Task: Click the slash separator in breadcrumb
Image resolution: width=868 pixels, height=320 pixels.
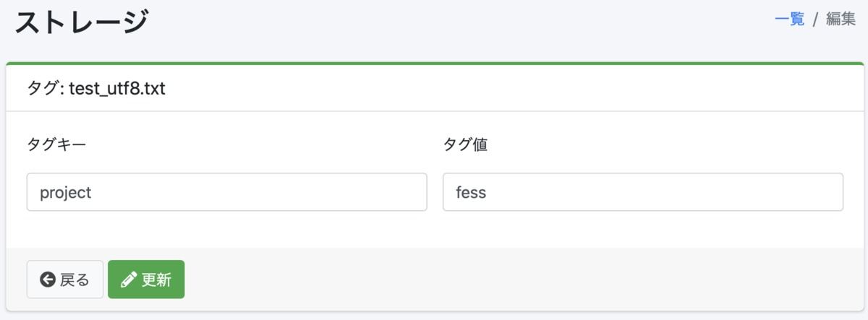Action: click(x=815, y=20)
